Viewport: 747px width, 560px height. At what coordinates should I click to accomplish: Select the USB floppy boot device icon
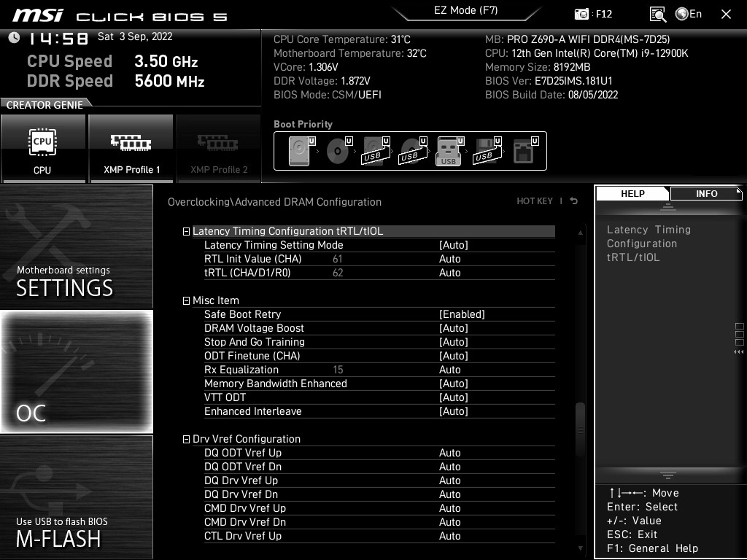pyautogui.click(x=487, y=151)
